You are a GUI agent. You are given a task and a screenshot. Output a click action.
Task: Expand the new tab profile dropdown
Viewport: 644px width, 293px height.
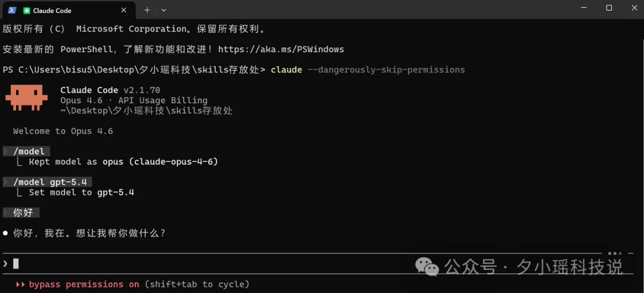coord(163,10)
